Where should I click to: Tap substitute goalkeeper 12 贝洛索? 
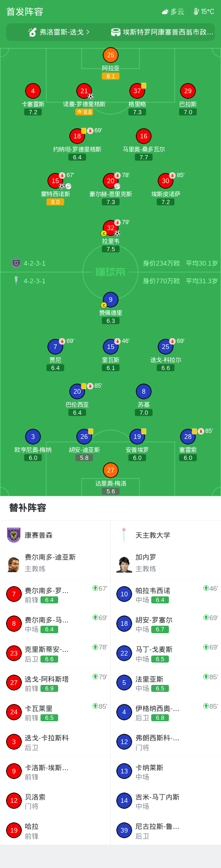coord(55,801)
